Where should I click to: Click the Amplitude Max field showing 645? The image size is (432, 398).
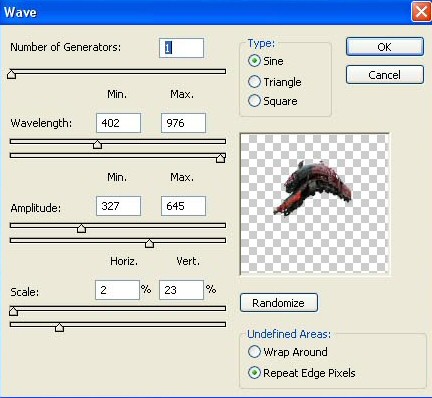tap(183, 206)
